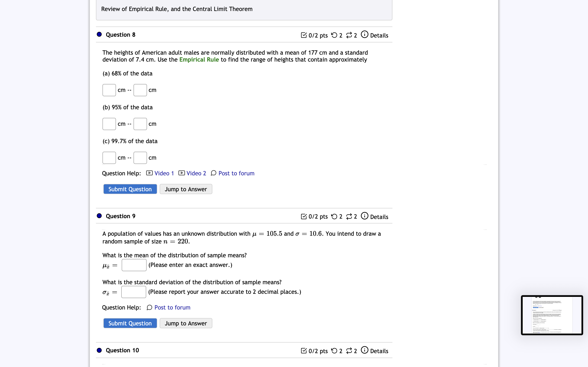Click Jump to Answer for Question 8
Viewport: 588px width, 367px height.
coord(186,189)
